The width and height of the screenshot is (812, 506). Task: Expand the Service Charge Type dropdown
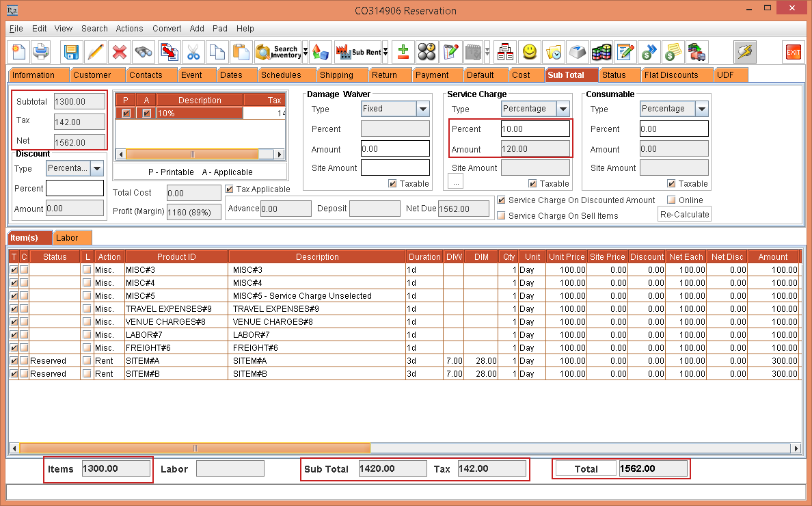coord(563,109)
